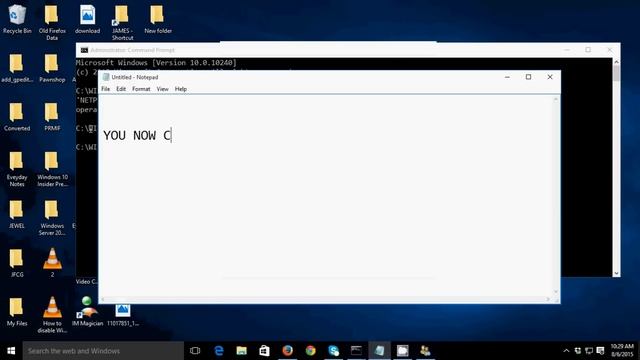Select the download image file icon
Image resolution: width=640 pixels, height=360 pixels.
87,19
